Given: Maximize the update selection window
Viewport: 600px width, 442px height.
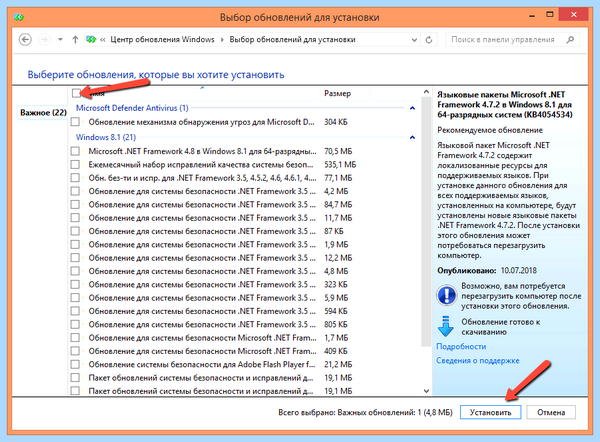Looking at the screenshot, I should point(550,15).
